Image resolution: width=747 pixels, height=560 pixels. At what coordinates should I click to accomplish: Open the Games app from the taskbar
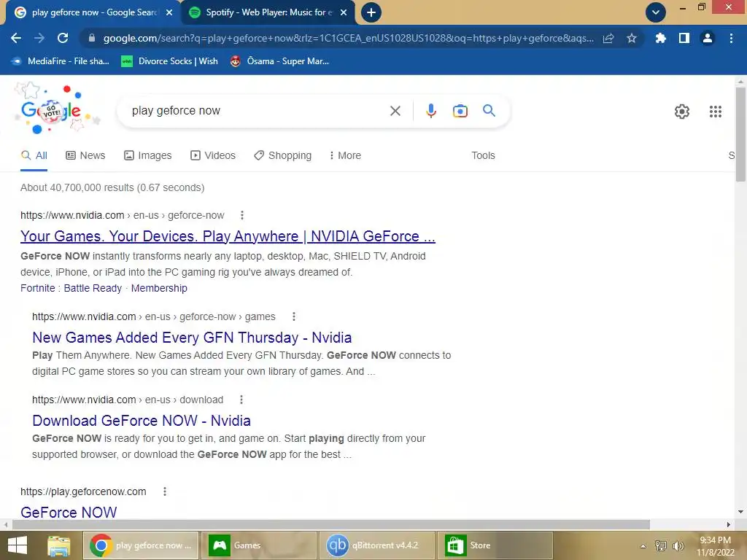point(259,545)
